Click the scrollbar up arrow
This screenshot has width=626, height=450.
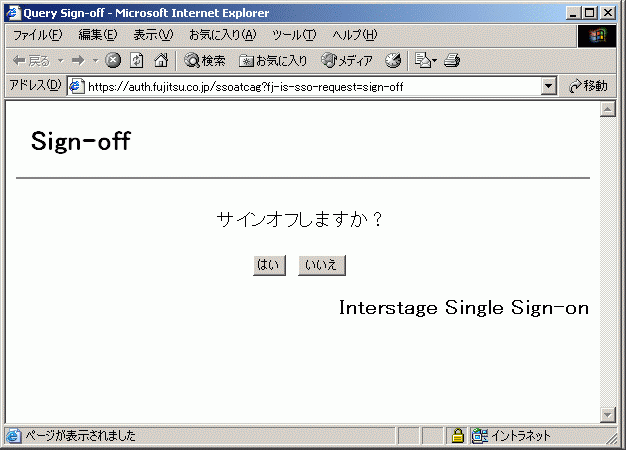pyautogui.click(x=608, y=109)
